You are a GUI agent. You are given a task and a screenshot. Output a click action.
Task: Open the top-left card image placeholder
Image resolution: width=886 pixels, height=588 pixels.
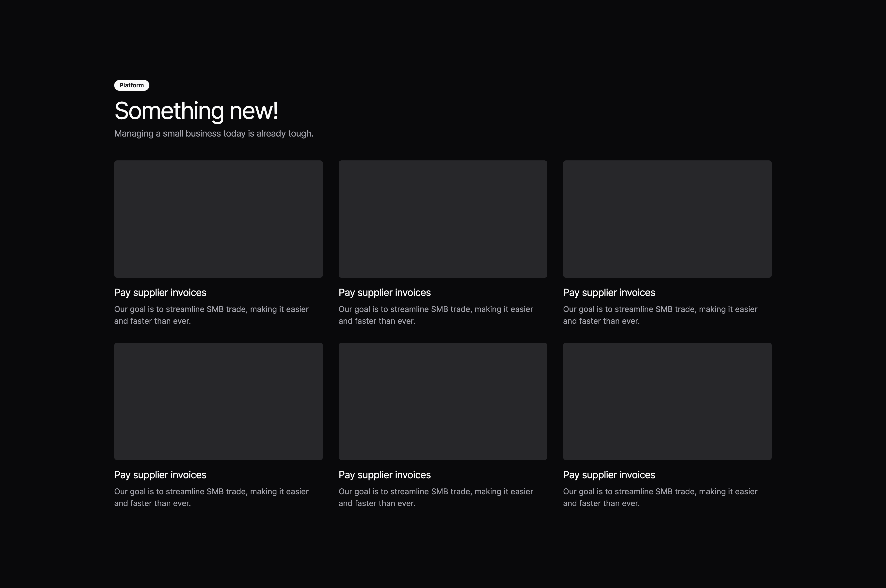[x=218, y=219]
